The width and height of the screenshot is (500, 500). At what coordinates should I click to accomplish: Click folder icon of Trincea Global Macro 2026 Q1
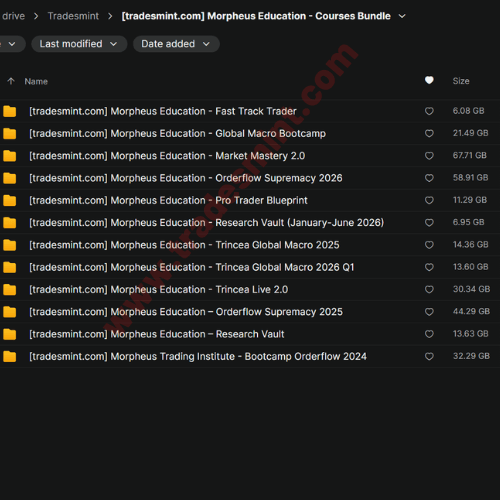[10, 267]
